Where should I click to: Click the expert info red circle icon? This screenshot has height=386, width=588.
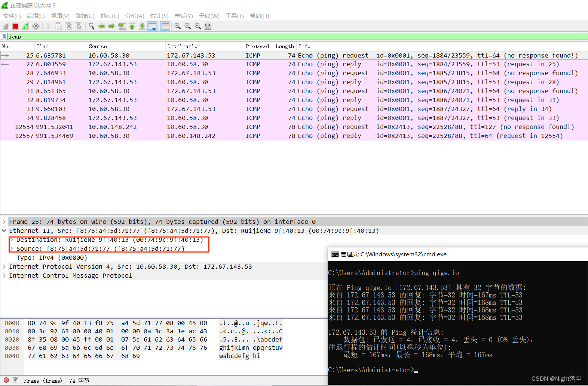point(6,380)
